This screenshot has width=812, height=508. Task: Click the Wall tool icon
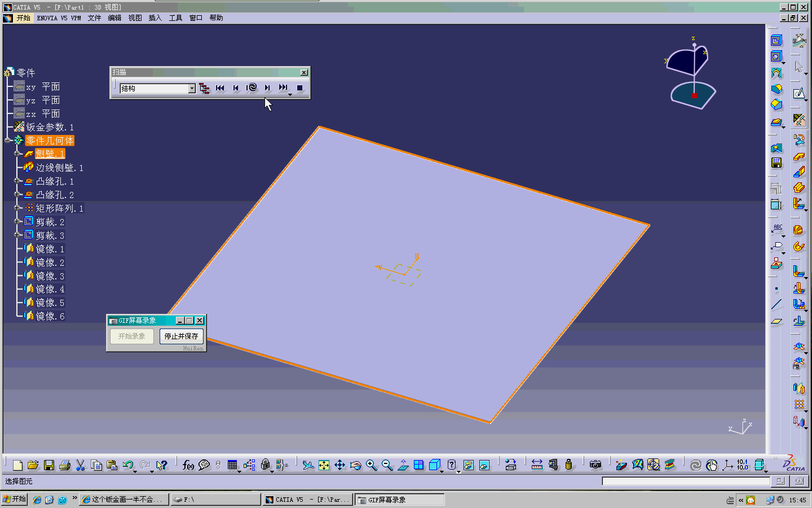799,156
